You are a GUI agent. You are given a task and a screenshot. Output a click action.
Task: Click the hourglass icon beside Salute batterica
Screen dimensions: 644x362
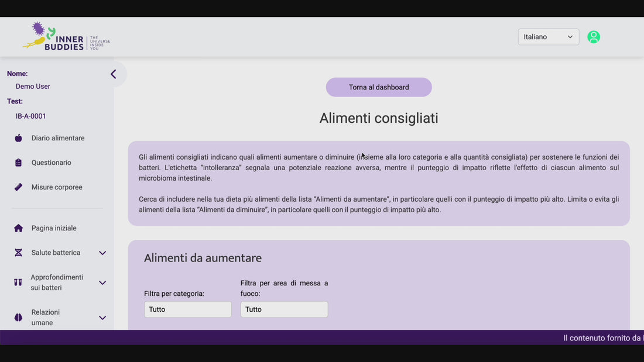pyautogui.click(x=18, y=253)
